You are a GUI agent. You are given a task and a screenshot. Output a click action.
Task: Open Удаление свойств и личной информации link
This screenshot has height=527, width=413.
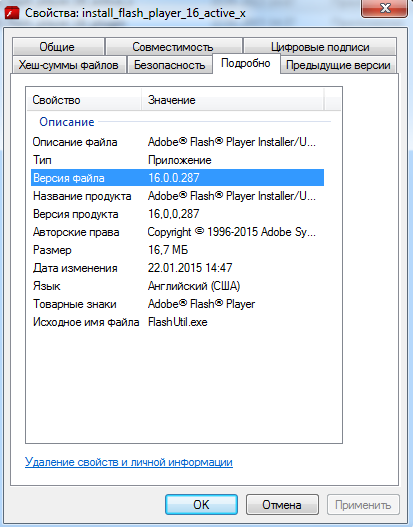click(x=129, y=462)
